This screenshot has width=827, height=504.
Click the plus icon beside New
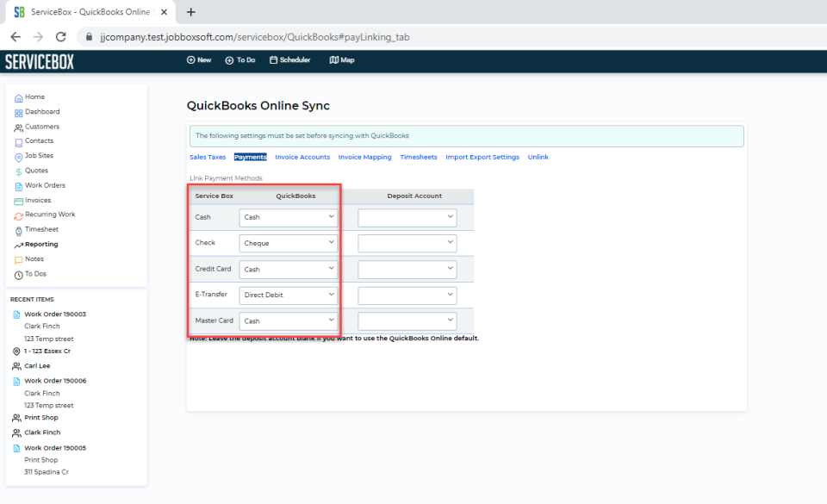coord(191,60)
